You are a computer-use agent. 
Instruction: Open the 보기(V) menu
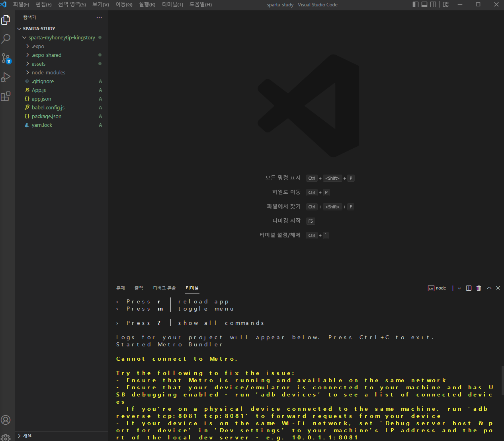pos(101,4)
